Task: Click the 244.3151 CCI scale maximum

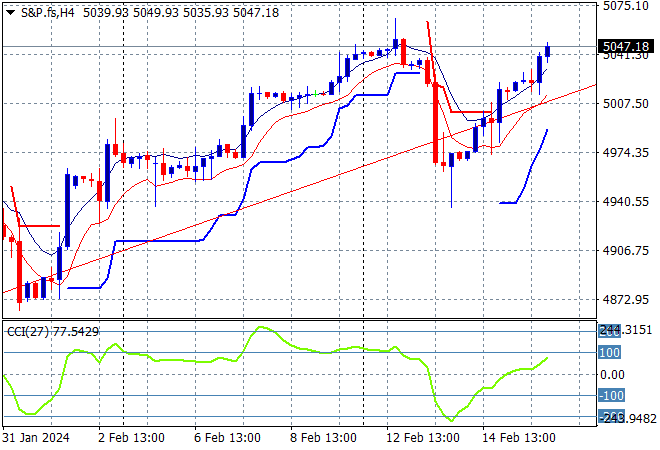Action: [625, 330]
